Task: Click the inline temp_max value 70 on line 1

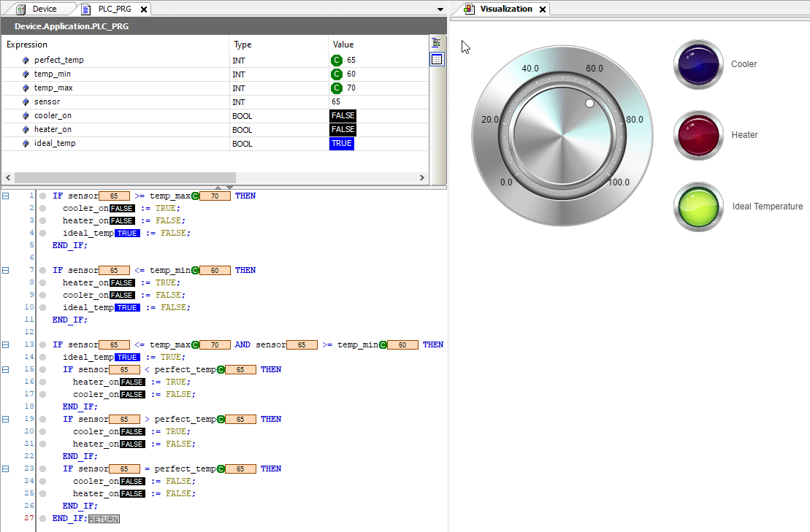Action: point(215,196)
